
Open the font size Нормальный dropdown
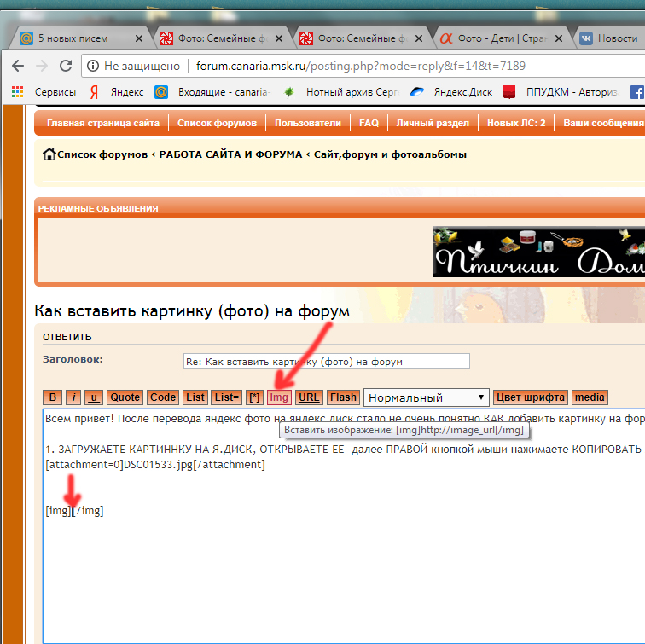point(427,397)
